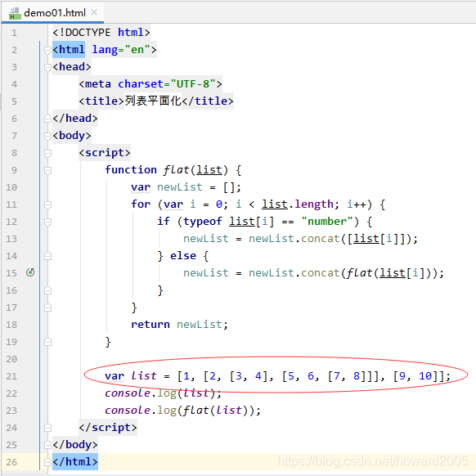Image resolution: width=476 pixels, height=476 pixels.
Task: Collapse the html tag fold on line 2
Action: point(47,50)
